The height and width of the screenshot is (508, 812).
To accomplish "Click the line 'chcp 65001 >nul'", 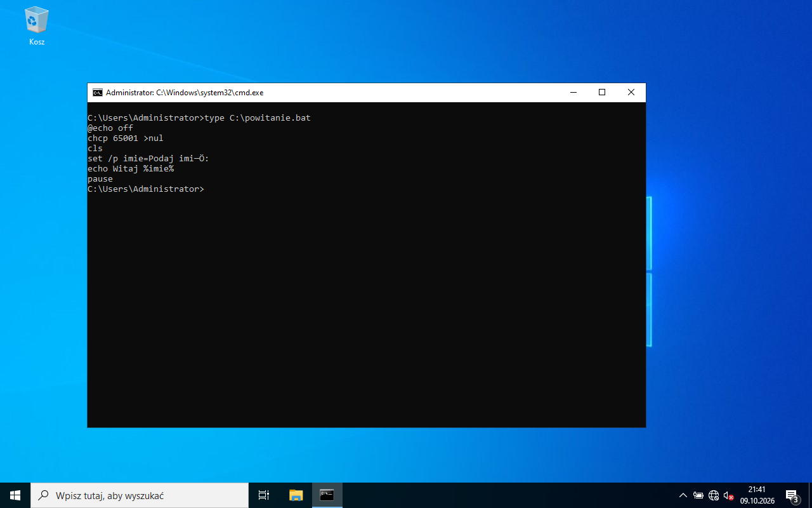I will point(126,138).
